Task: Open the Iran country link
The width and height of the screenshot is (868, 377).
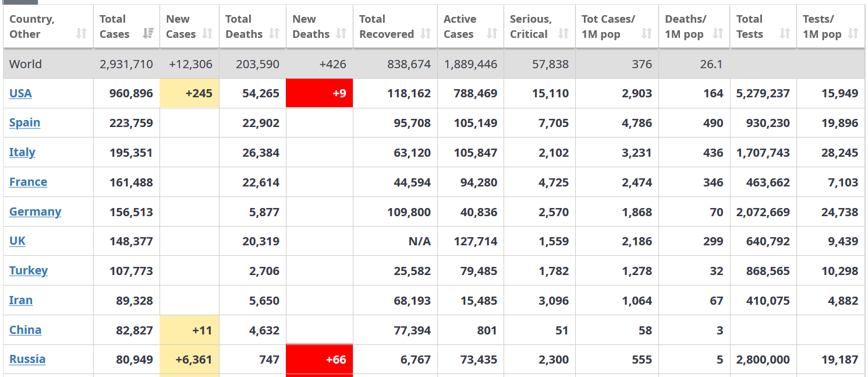Action: point(21,300)
